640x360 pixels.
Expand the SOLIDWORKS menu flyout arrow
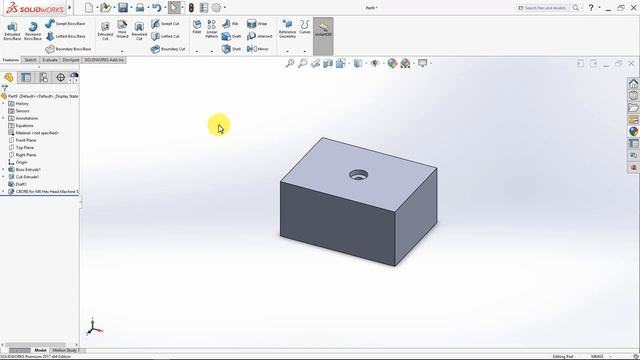70,7
